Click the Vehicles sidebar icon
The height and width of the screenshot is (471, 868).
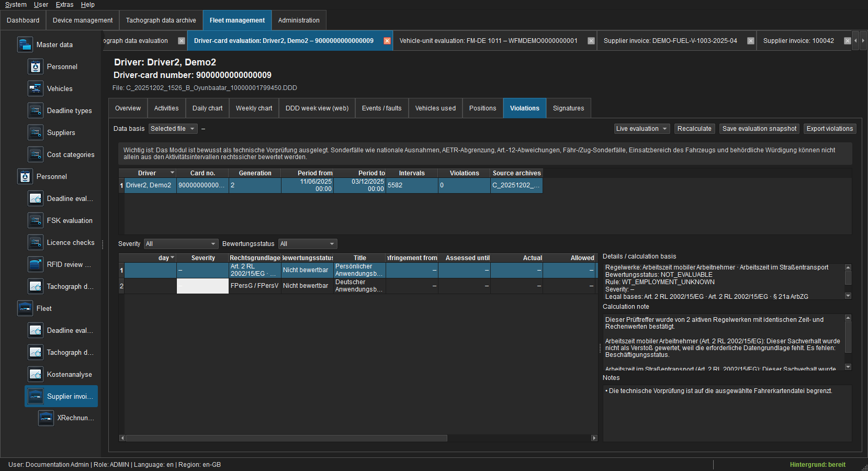coord(36,88)
